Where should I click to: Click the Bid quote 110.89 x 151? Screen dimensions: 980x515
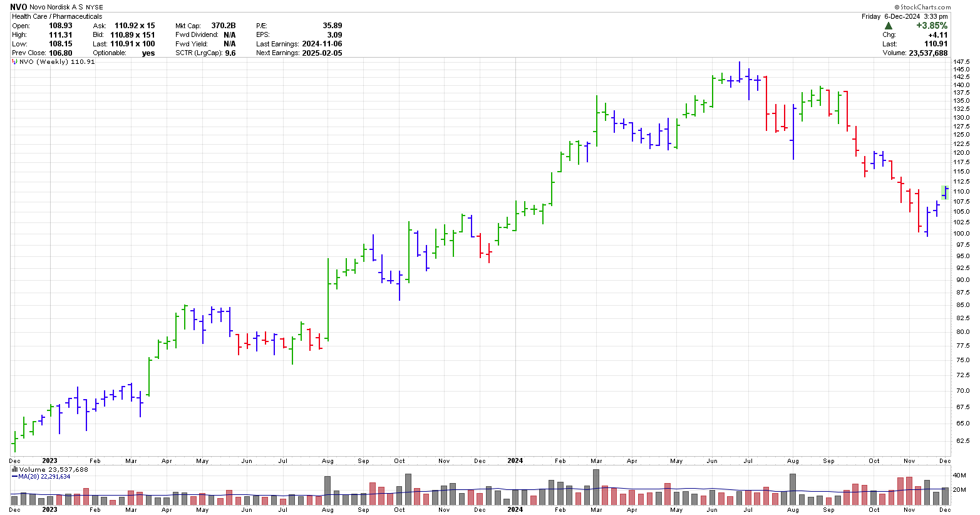(x=133, y=35)
